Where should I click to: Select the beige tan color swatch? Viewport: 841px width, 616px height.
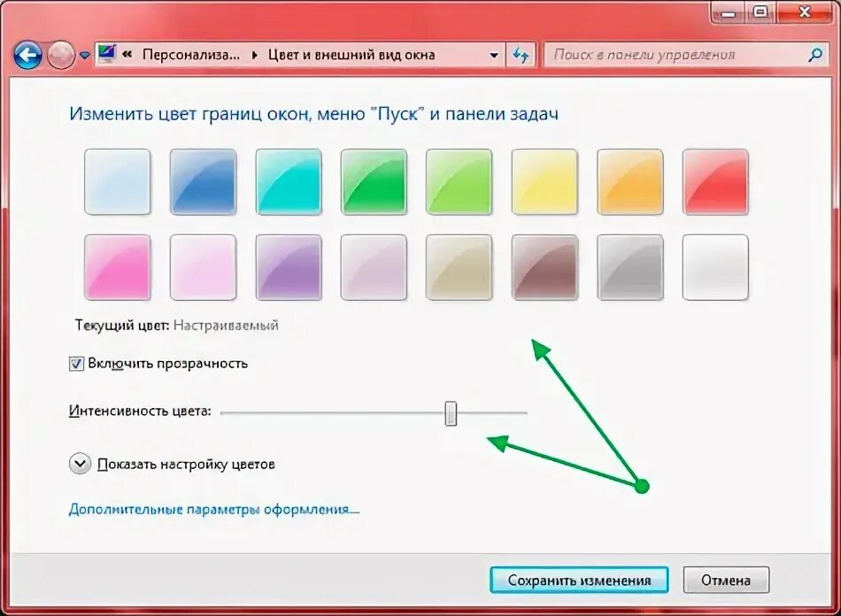tap(459, 267)
